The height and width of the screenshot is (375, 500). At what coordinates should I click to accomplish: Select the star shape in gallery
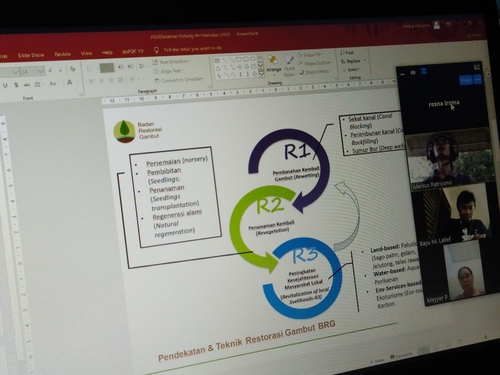point(254,74)
